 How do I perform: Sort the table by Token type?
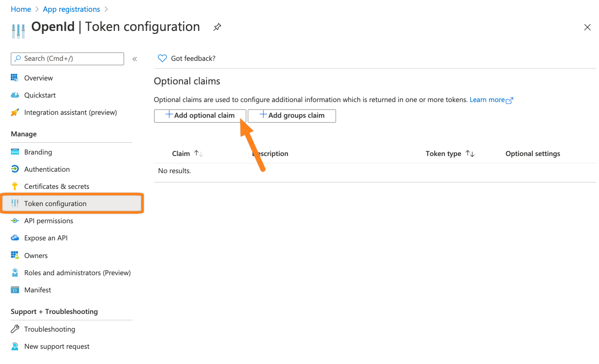[469, 154]
